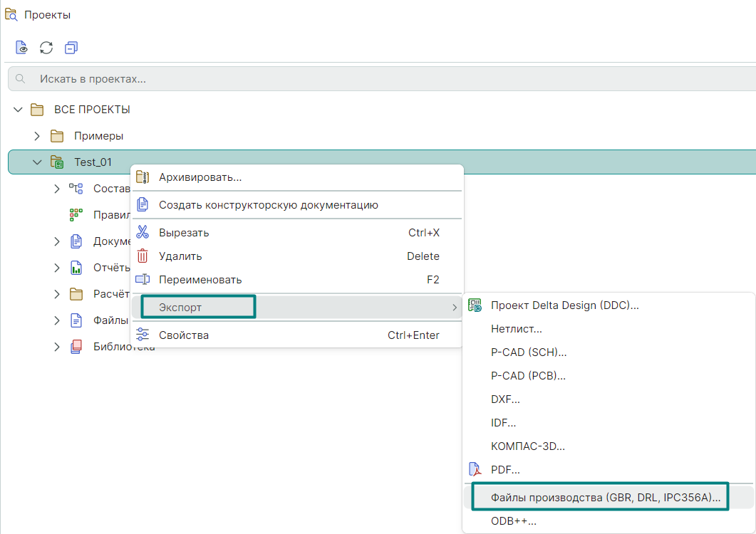Click the sliders icon beside Свойства
This screenshot has width=756, height=534.
[x=143, y=335]
